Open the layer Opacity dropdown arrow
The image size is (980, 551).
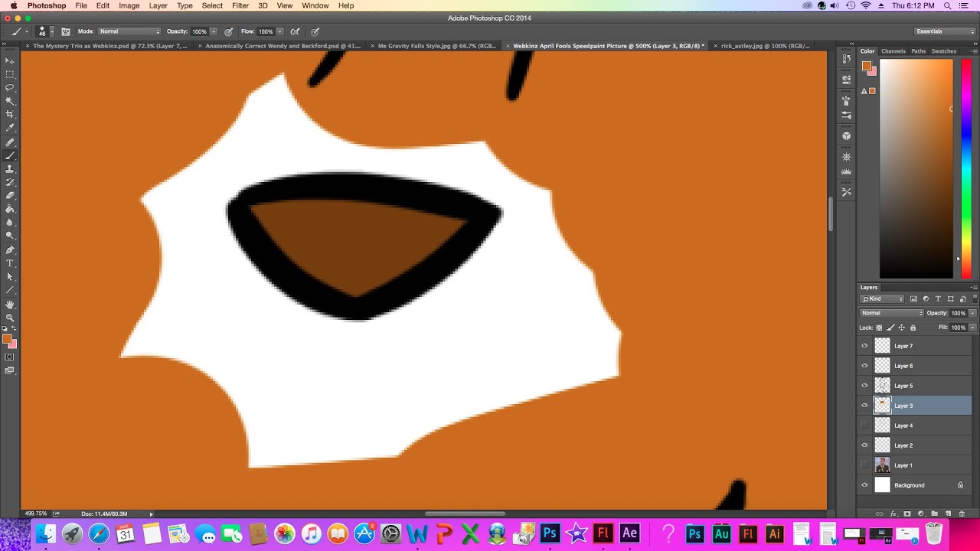973,313
